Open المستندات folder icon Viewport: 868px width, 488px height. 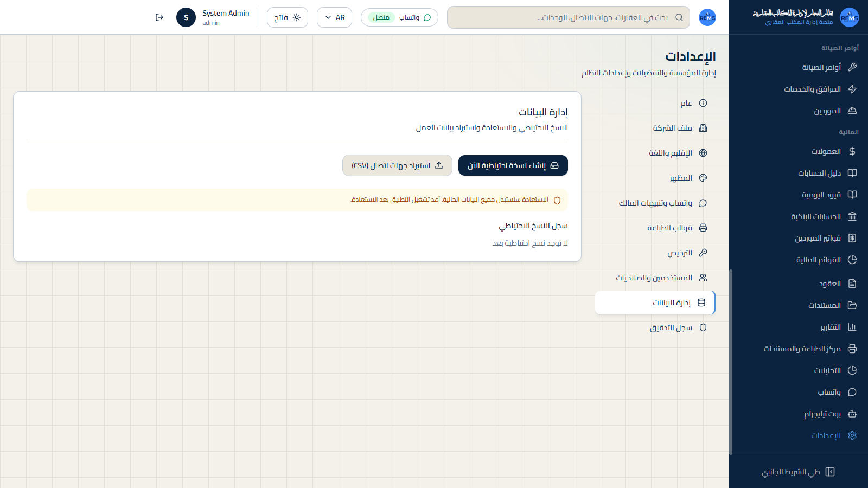coord(852,305)
